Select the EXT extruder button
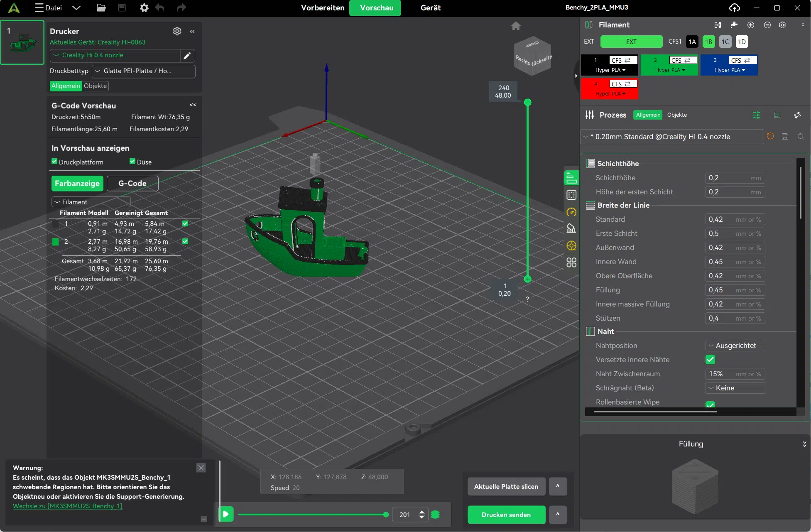Screen dimensions: 811x532 pos(631,42)
